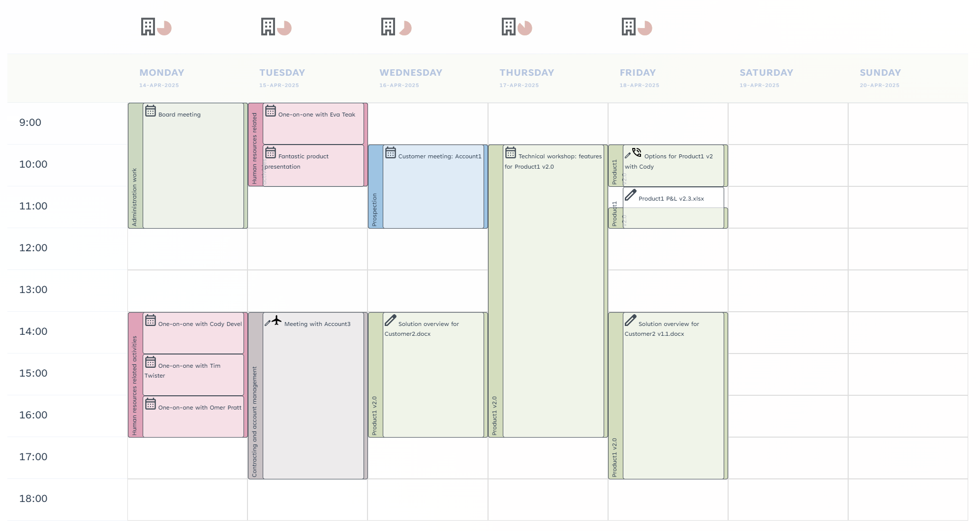980x531 pixels.
Task: Click calendar icon on Fantastic product presentation
Action: (271, 152)
